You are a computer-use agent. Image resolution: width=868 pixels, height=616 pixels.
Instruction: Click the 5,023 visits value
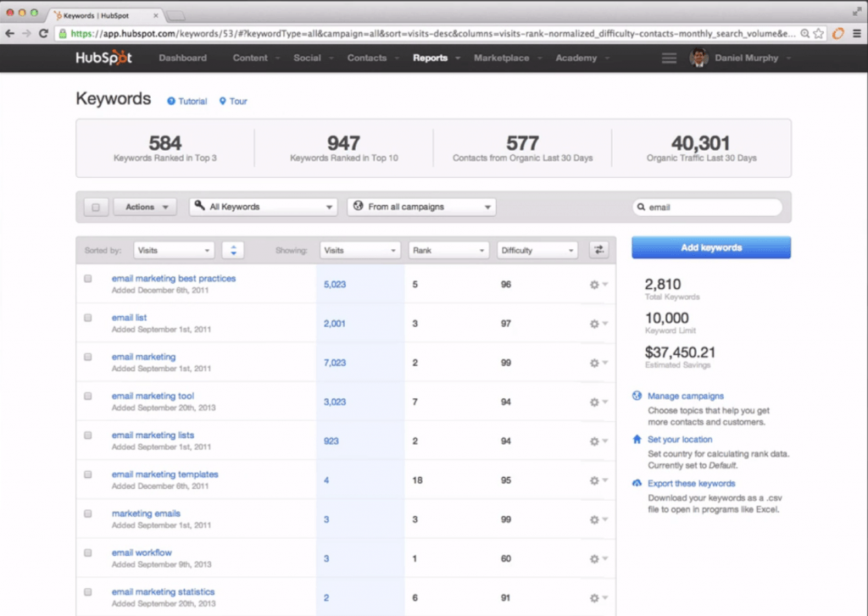point(334,285)
